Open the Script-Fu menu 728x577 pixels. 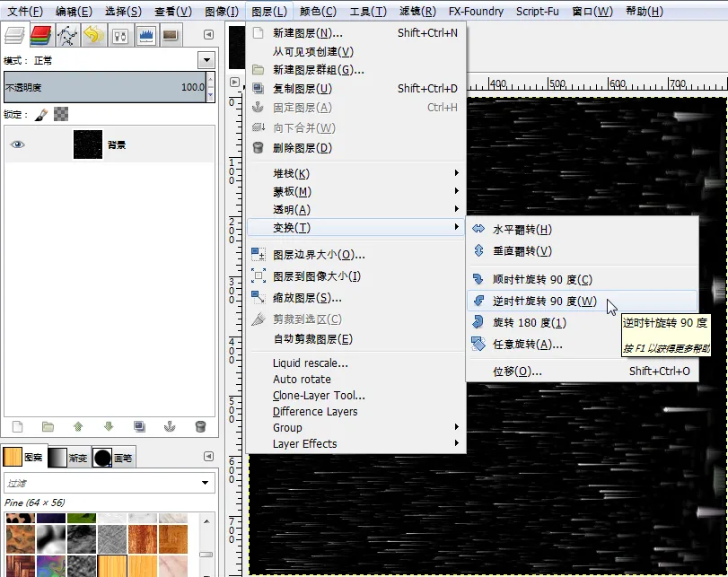pos(537,11)
